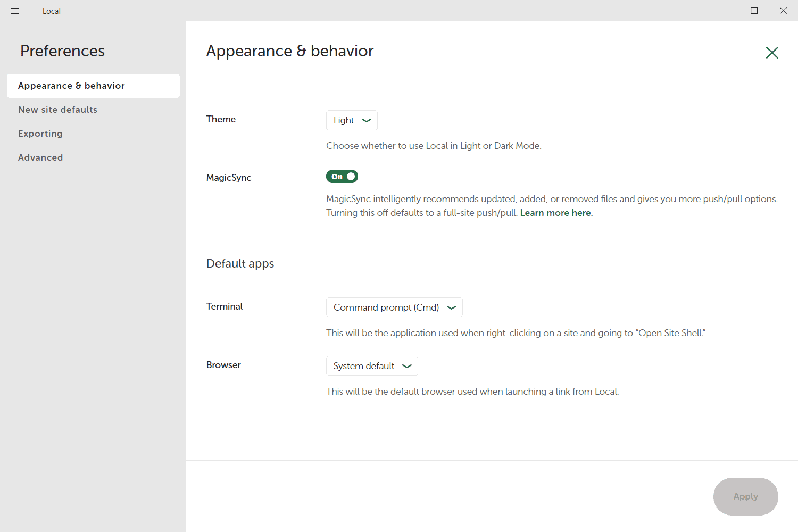Close the Preferences panel with green X
798x532 pixels.
click(x=772, y=52)
